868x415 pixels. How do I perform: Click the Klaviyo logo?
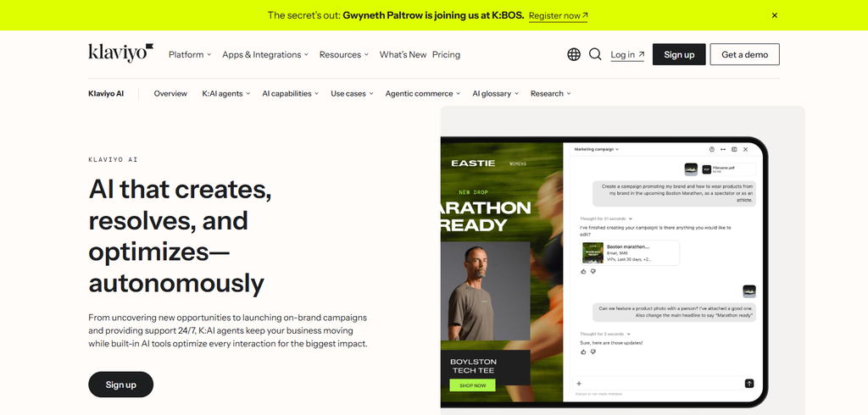120,53
